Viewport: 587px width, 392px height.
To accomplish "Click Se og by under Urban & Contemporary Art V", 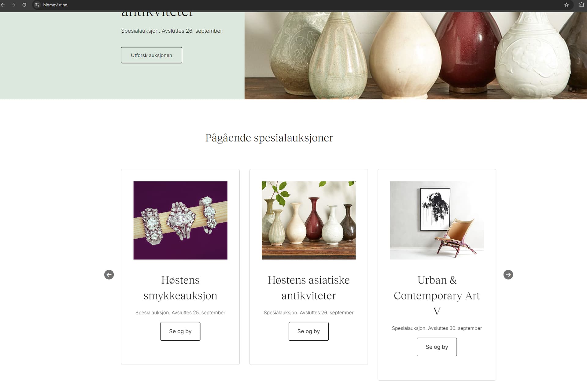I will pyautogui.click(x=437, y=347).
